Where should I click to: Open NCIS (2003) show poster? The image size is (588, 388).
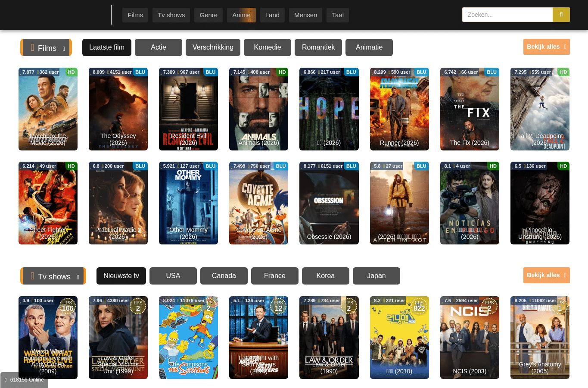tap(470, 338)
